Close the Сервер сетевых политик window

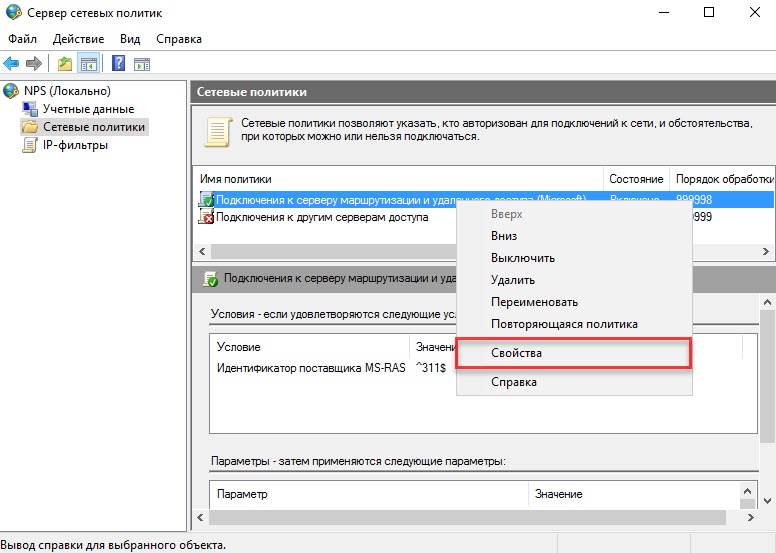754,12
